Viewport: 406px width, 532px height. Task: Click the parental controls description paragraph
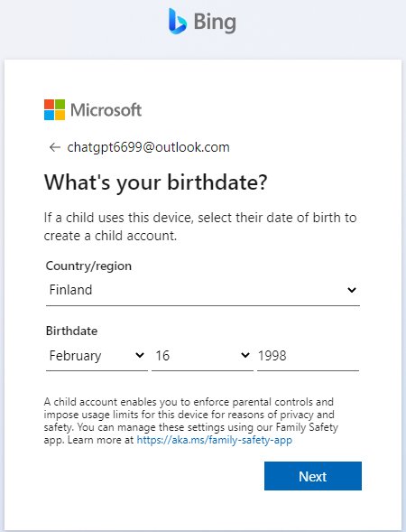click(190, 421)
